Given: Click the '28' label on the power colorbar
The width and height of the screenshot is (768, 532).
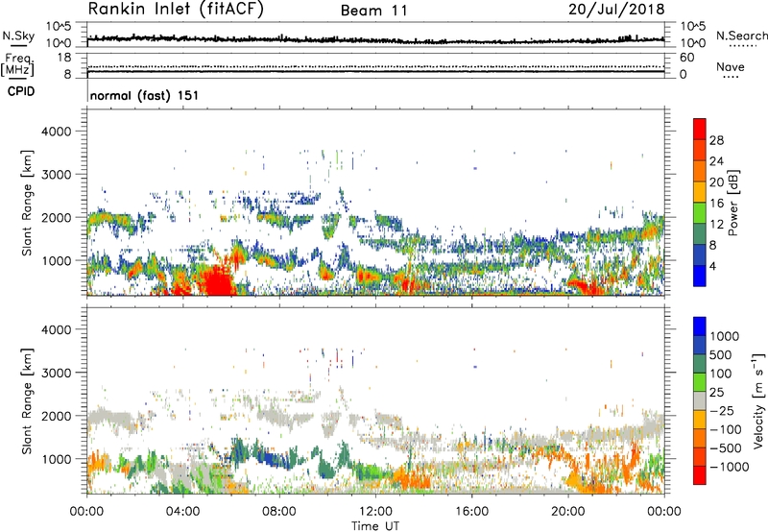Looking at the screenshot, I should 716,140.
